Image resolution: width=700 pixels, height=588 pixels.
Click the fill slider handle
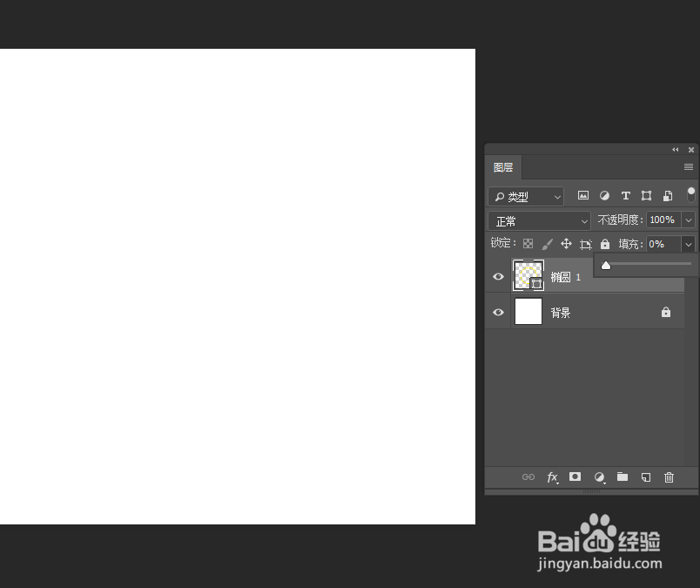pos(606,266)
